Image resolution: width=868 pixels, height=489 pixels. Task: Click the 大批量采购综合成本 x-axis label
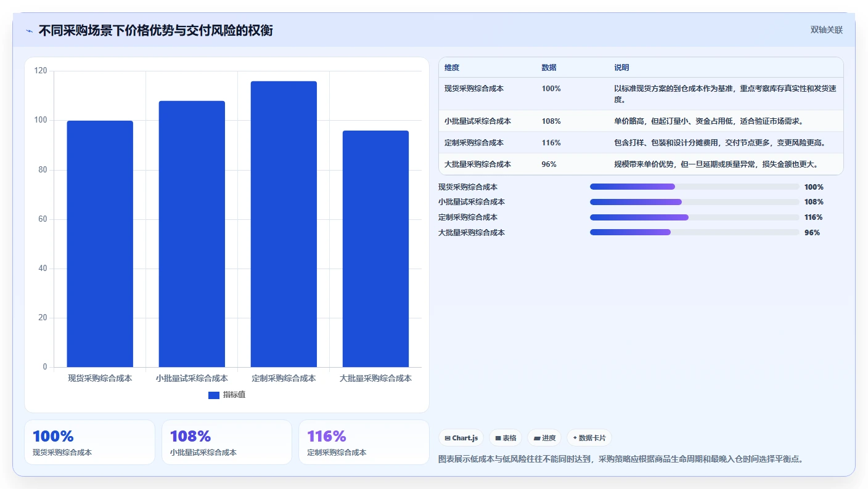(x=375, y=378)
